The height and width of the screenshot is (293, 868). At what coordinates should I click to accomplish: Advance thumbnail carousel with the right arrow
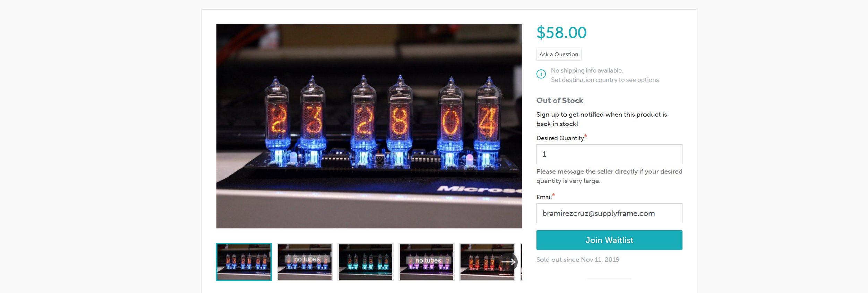click(508, 262)
